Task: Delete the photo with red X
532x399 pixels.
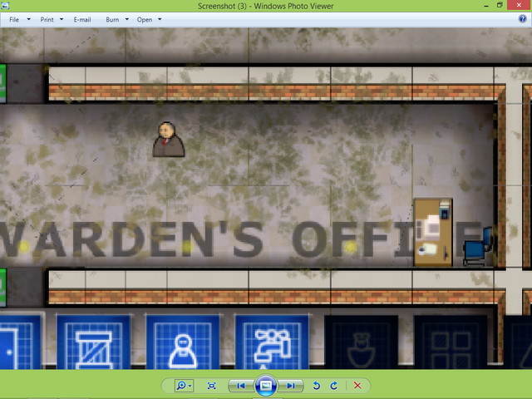Action: click(x=357, y=386)
